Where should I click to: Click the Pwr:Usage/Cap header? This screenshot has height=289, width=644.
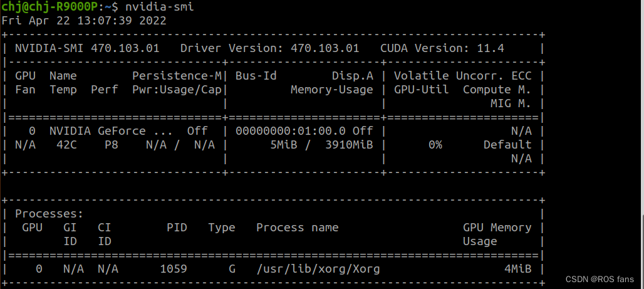pyautogui.click(x=177, y=90)
